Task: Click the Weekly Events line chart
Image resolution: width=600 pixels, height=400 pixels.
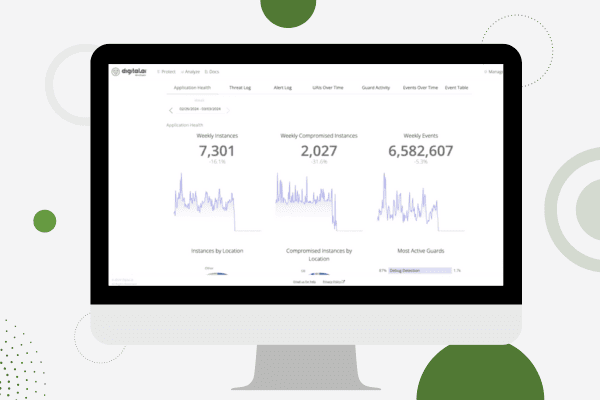Action: point(421,202)
